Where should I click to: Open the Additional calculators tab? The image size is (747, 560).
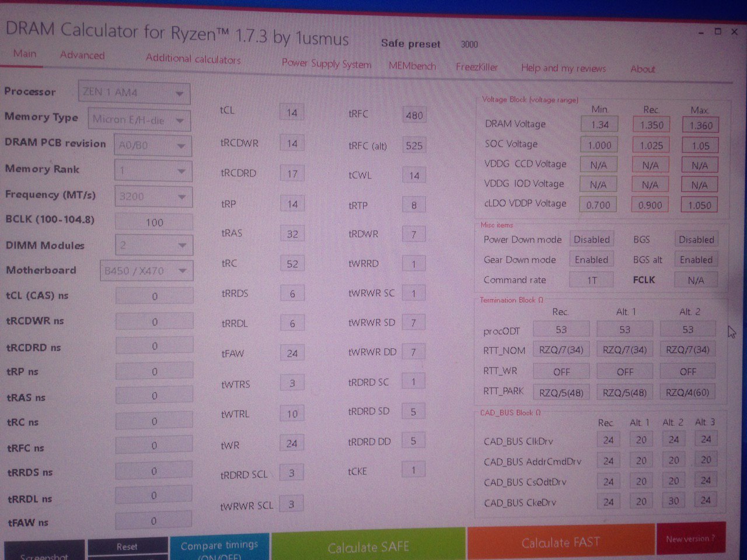point(193,59)
